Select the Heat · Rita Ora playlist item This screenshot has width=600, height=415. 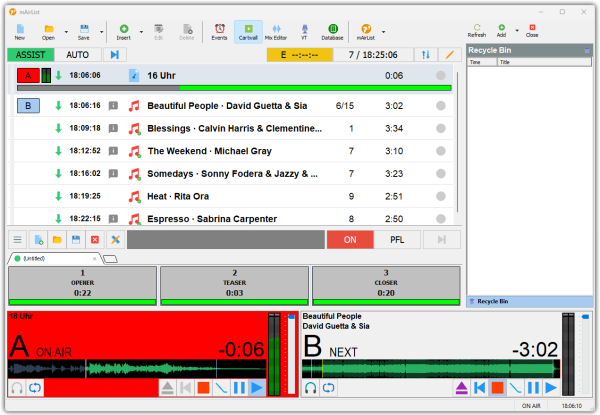point(231,196)
